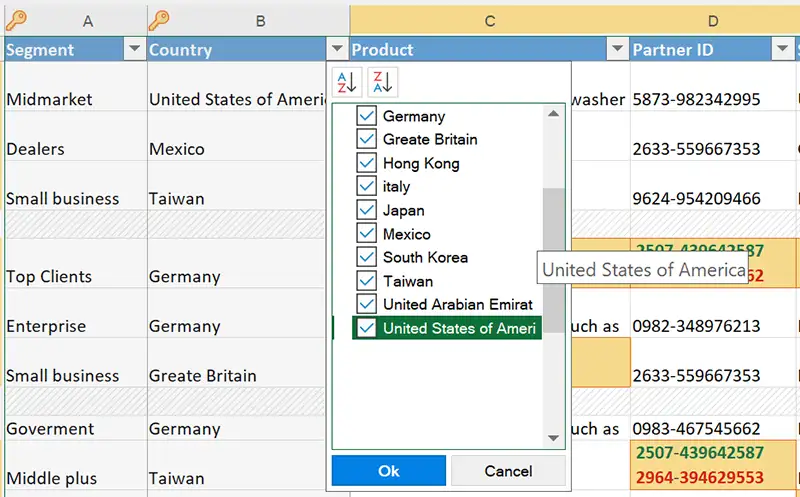800x497 pixels.
Task: Click the Midmarket segment cell
Action: [76, 87]
